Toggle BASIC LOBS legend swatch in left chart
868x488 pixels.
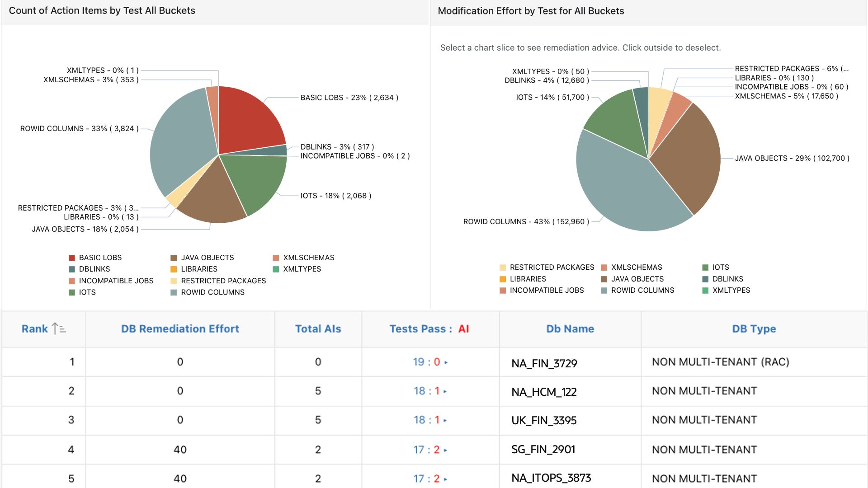pyautogui.click(x=71, y=258)
